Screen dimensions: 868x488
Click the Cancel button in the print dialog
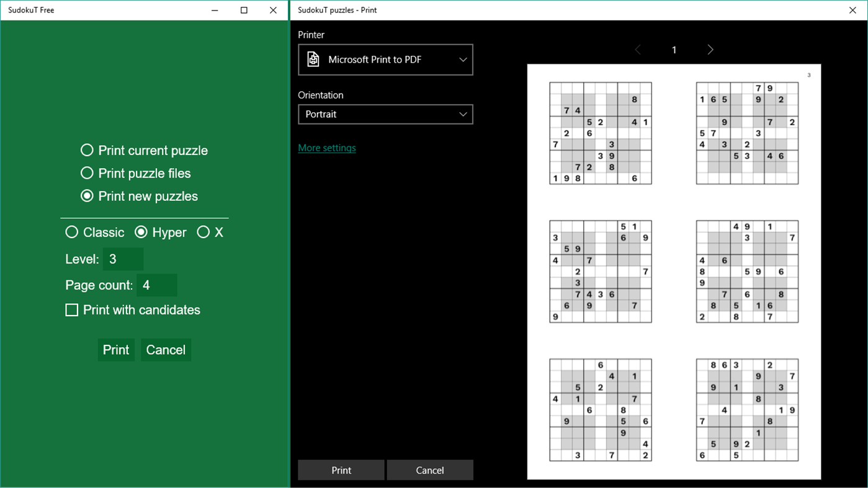tap(430, 469)
